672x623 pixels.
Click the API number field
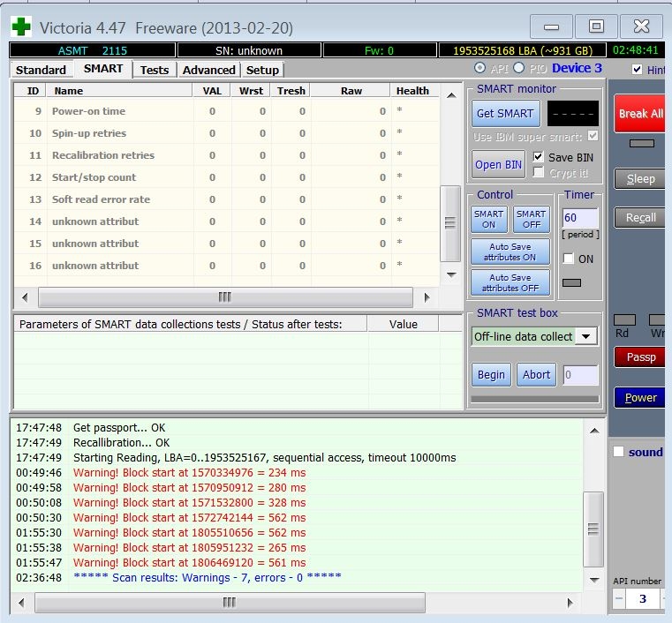pyautogui.click(x=643, y=598)
